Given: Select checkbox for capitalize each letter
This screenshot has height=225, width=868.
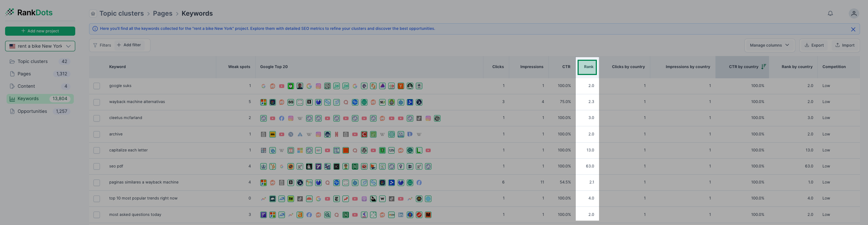Looking at the screenshot, I should pyautogui.click(x=97, y=150).
